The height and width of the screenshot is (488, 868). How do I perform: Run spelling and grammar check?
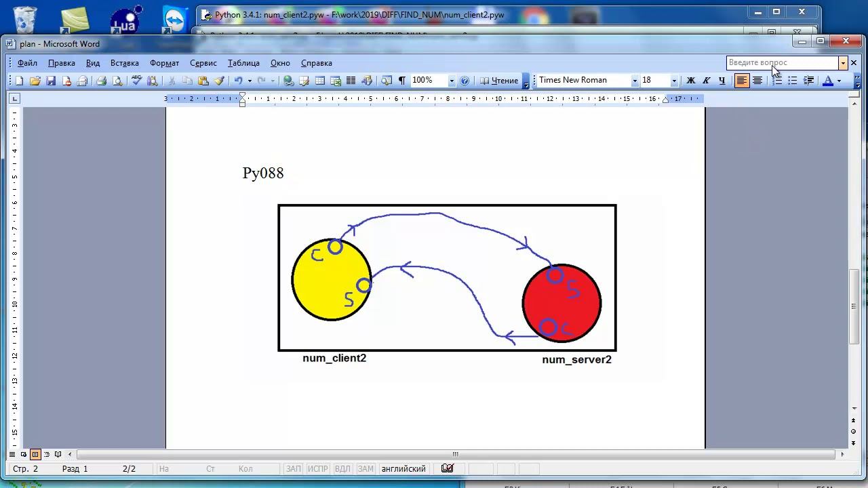tap(136, 81)
